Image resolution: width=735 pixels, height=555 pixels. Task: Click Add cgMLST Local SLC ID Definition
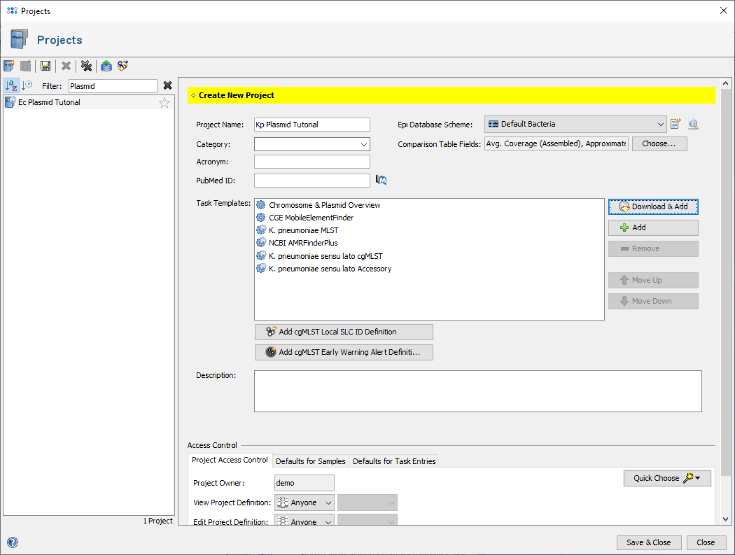point(344,332)
